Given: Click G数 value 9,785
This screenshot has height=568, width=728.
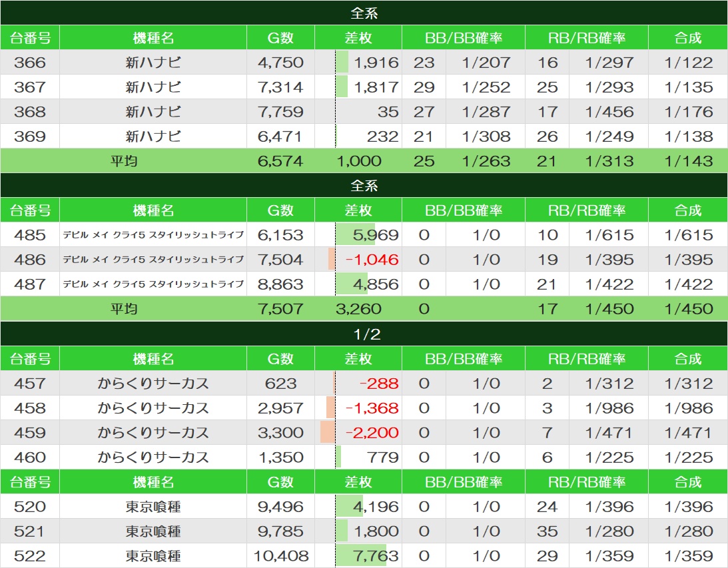Looking at the screenshot, I should (280, 531).
